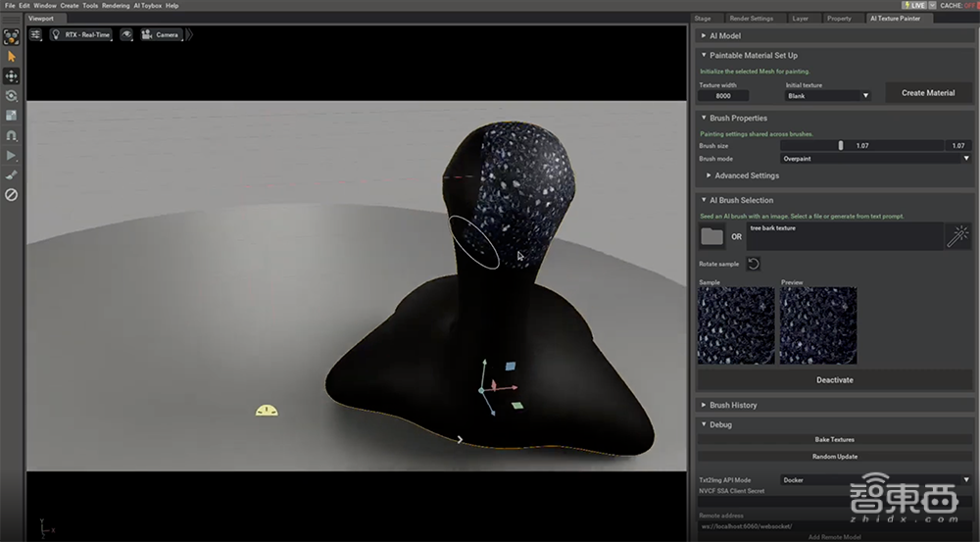Screen dimensions: 980x542
Task: Pick the Scale tool
Action: coord(12,116)
